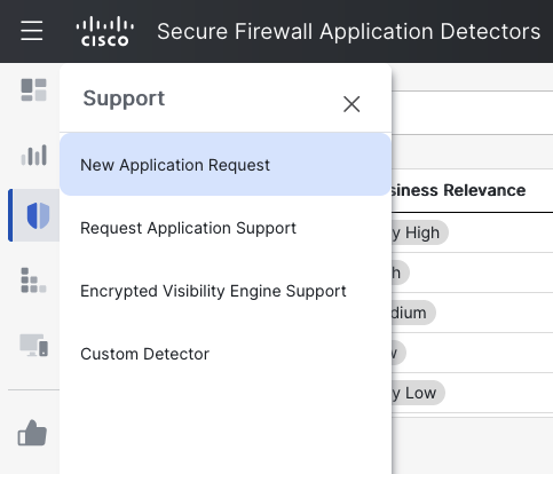Screen dimensions: 555x479
Task: Click the Very Low relevance tag
Action: pos(418,393)
